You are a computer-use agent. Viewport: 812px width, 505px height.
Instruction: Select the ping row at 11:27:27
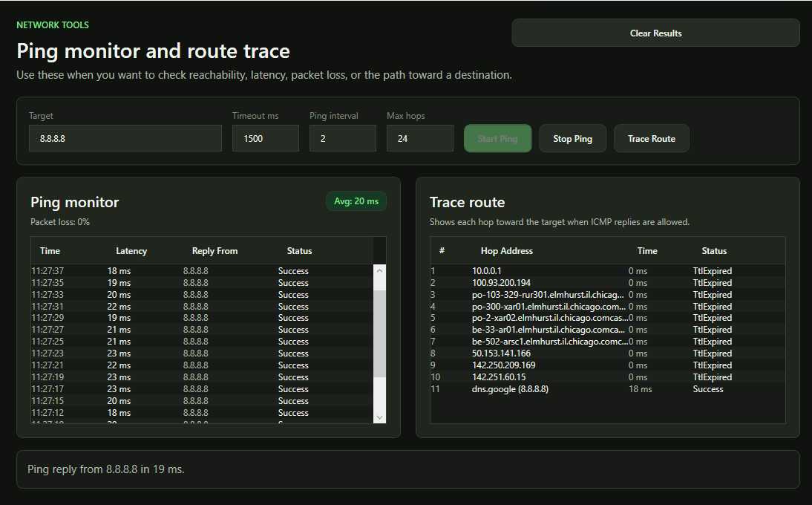point(202,330)
